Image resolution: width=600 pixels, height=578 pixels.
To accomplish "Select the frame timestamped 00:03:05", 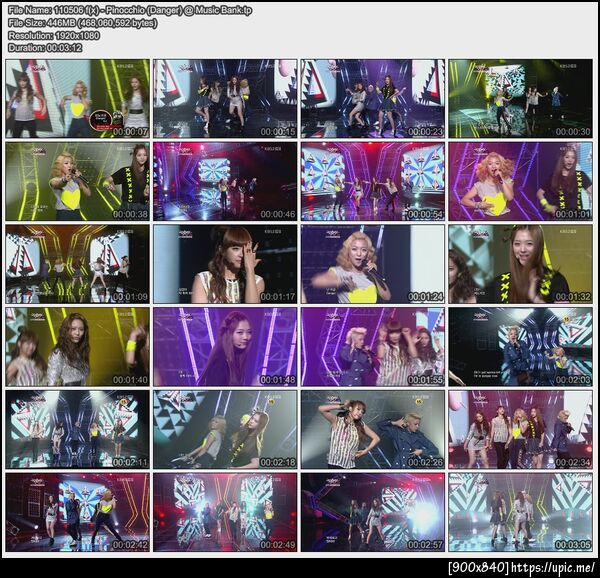I will pos(520,513).
